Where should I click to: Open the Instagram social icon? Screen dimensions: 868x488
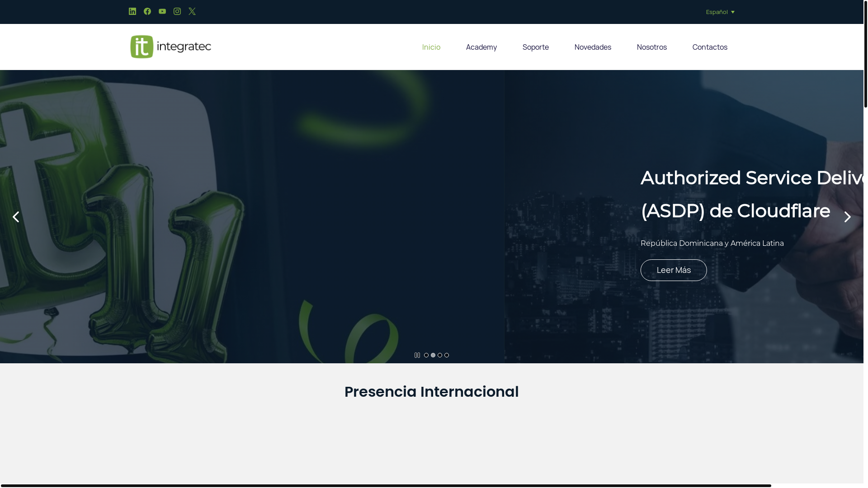[177, 11]
